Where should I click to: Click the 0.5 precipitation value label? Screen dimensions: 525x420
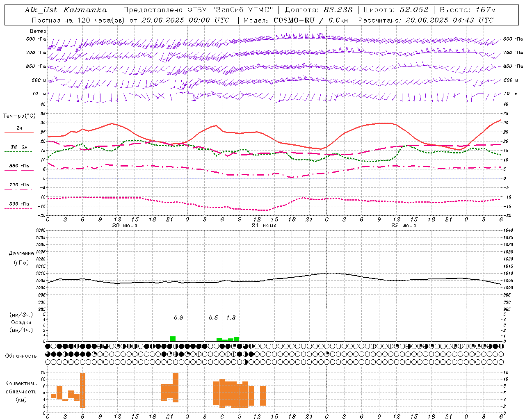[213, 318]
